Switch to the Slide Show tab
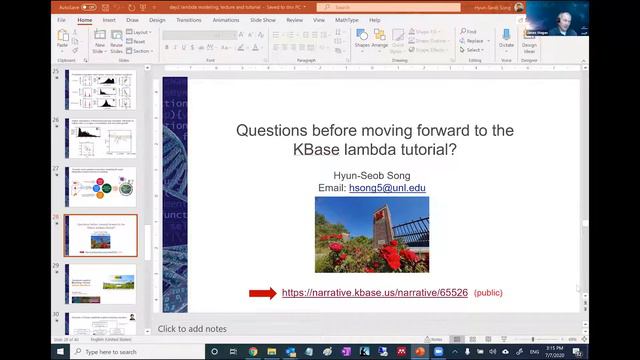The height and width of the screenshot is (360, 640). (263, 20)
